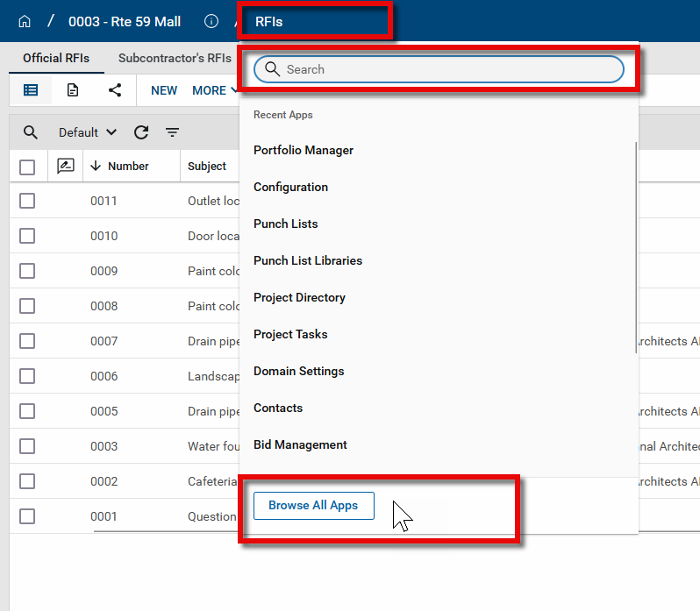Screen dimensions: 700x611
Task: Refresh the RFI list
Action: click(x=141, y=132)
